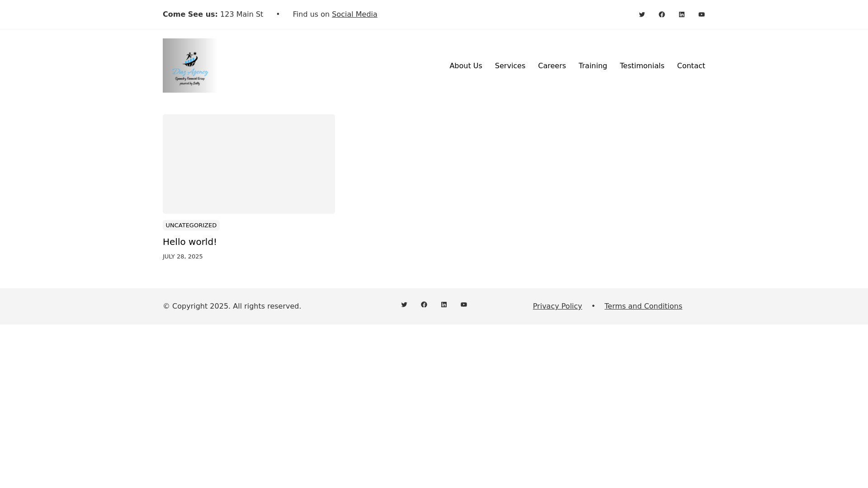868x488 pixels.
Task: Open YouTube icon in top header bar
Action: [702, 14]
